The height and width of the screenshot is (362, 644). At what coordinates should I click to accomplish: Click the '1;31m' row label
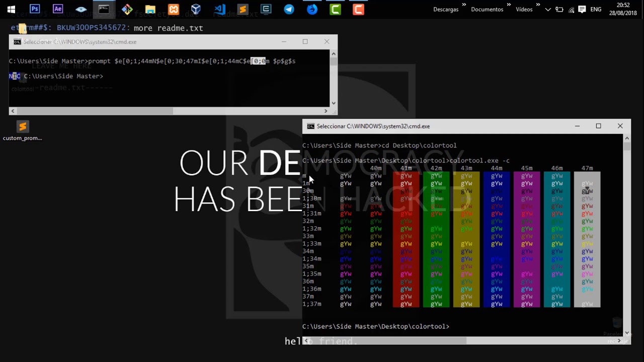click(x=311, y=214)
